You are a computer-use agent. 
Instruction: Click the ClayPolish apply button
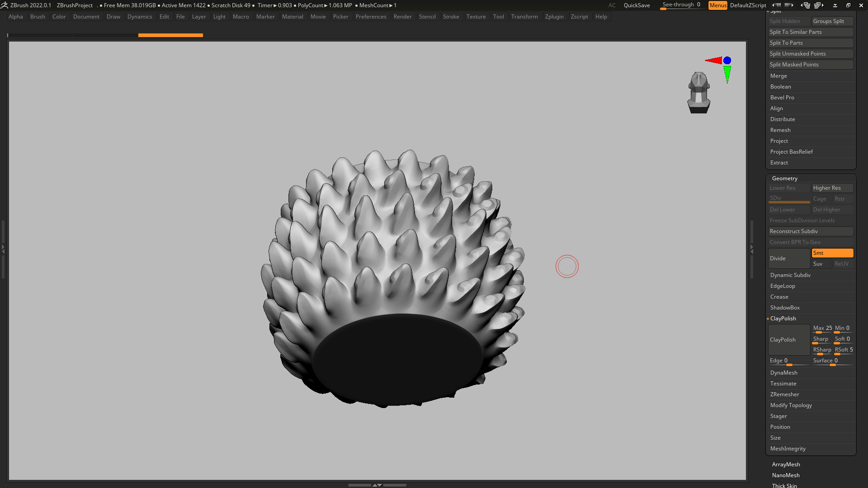tap(789, 340)
